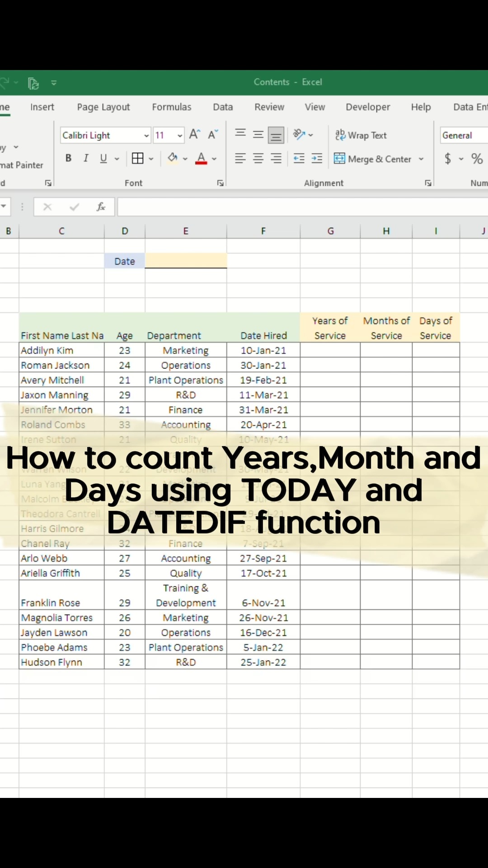Open the Calibri Light font name dropdown

pos(146,136)
